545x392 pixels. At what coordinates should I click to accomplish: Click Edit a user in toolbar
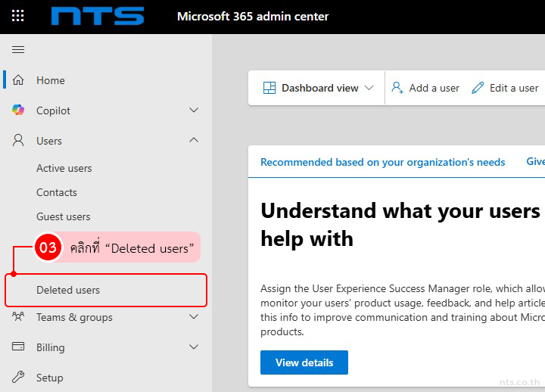pos(505,88)
